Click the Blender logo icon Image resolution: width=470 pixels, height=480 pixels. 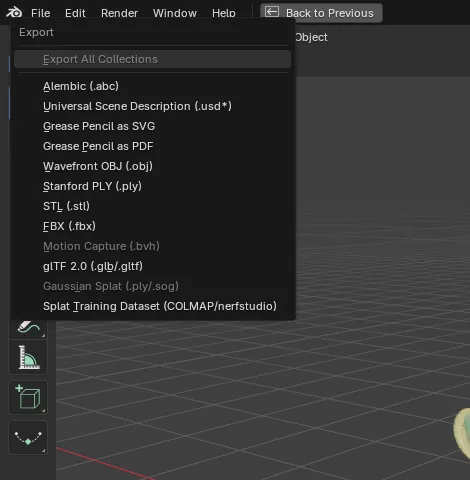[x=14, y=13]
